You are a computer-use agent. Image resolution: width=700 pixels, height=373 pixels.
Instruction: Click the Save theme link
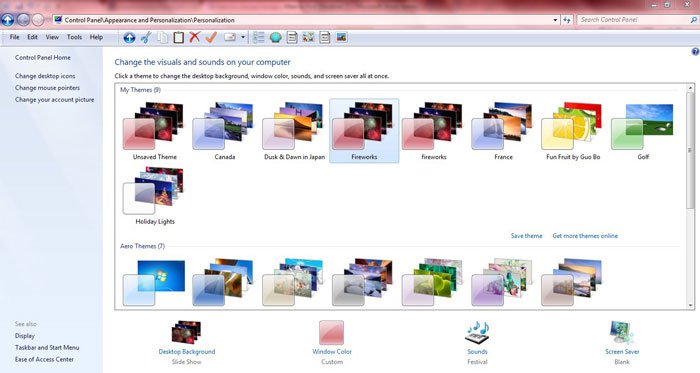click(x=526, y=236)
